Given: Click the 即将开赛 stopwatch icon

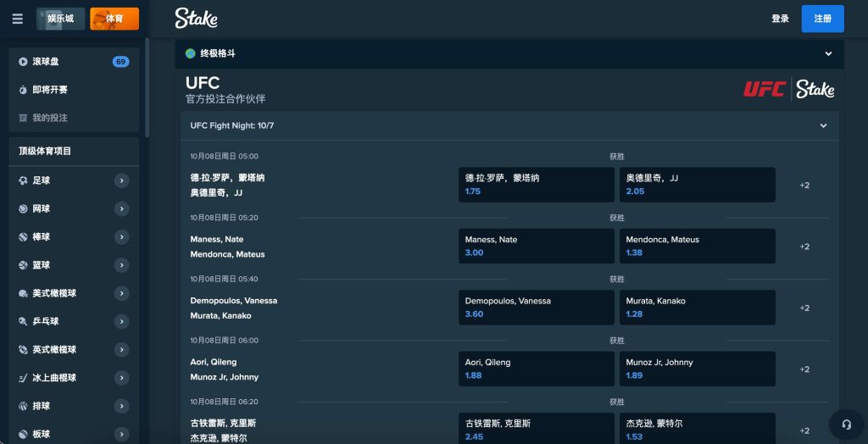Looking at the screenshot, I should coord(23,90).
